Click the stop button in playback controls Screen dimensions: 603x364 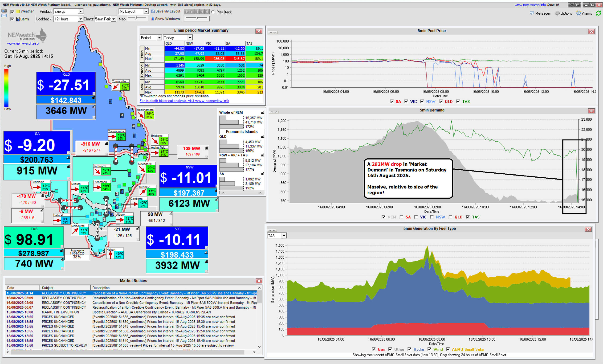tap(192, 12)
